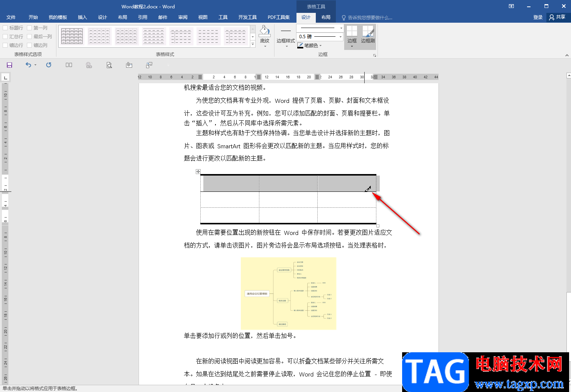Collapse the ribbon with the up chevron

point(567,55)
